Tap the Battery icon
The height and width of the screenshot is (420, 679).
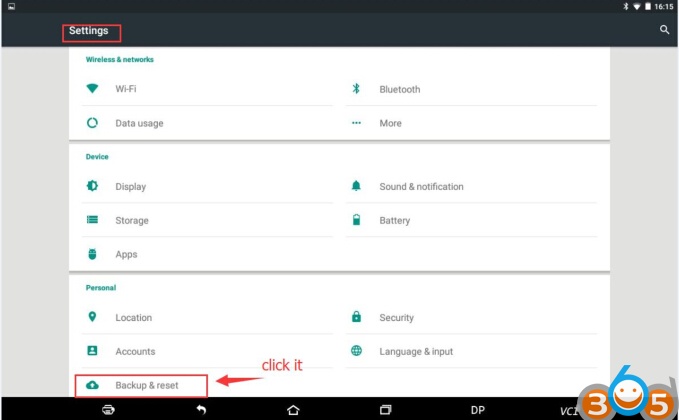pos(356,220)
